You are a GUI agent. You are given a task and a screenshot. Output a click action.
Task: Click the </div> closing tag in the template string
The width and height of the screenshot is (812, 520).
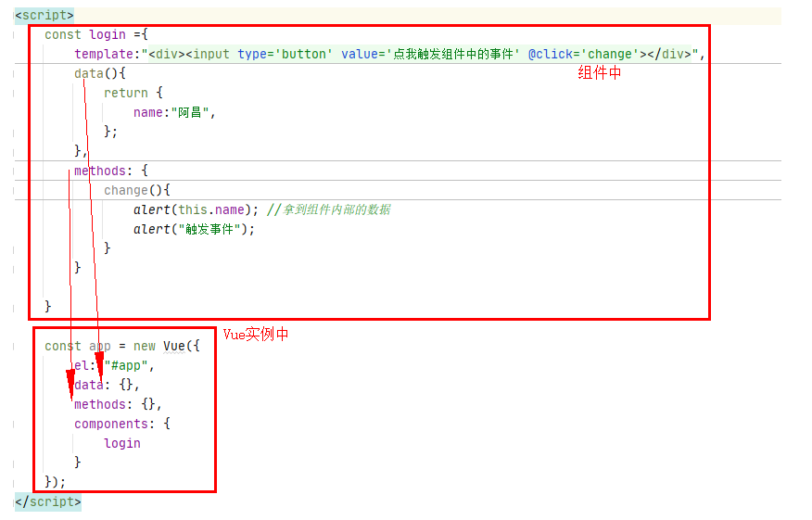pos(669,54)
